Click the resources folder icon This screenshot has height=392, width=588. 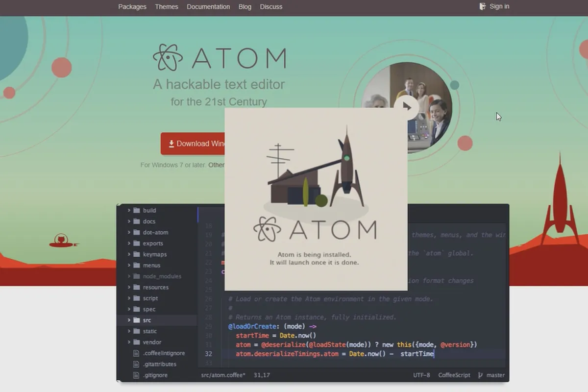136,287
